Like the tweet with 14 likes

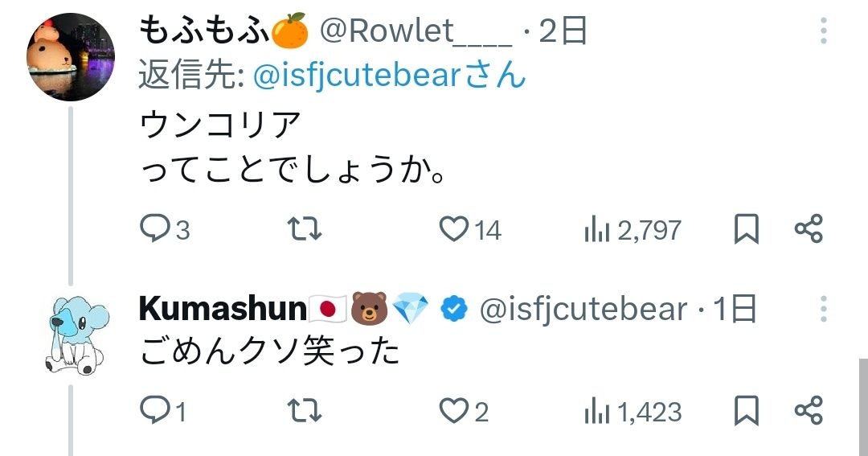pos(454,230)
